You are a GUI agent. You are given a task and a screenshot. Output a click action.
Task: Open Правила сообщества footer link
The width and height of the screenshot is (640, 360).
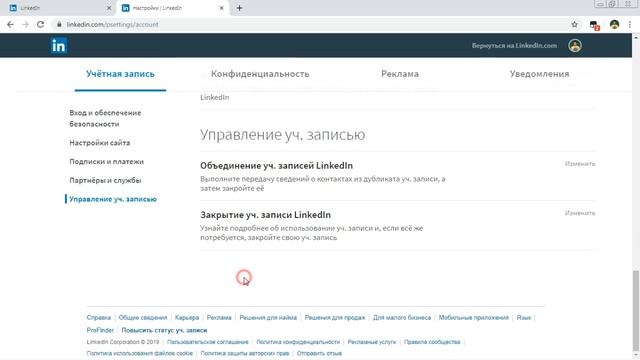[x=432, y=342]
